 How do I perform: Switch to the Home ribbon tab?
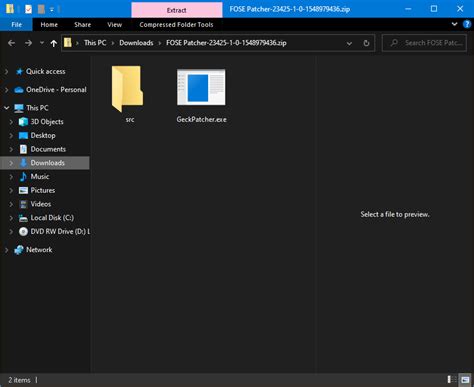[x=49, y=25]
